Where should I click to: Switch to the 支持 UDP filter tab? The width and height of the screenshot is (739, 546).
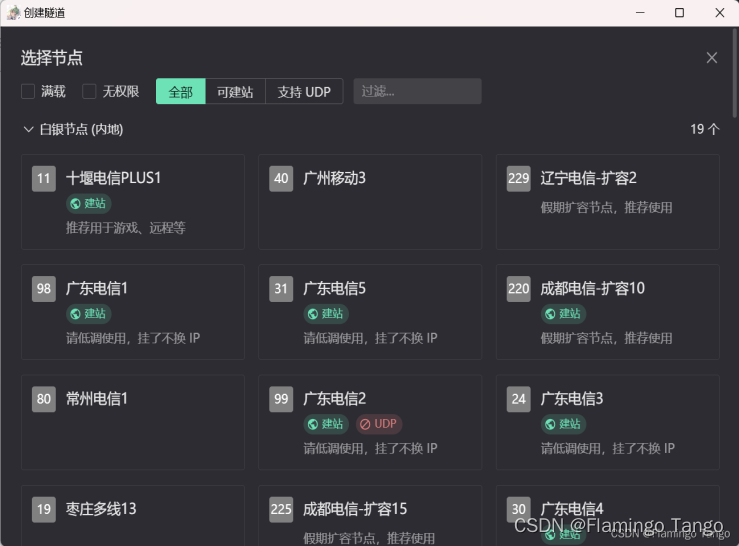click(304, 91)
